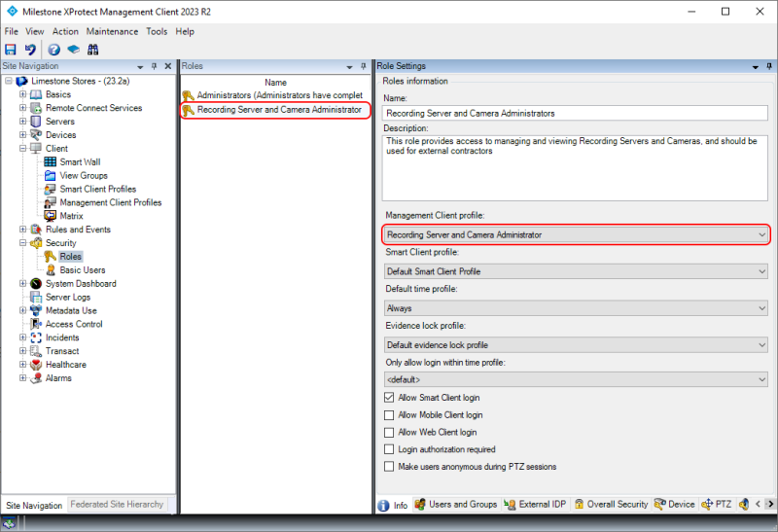This screenshot has height=532, width=778.
Task: Uncheck Allow Smart Client login
Action: coord(389,398)
